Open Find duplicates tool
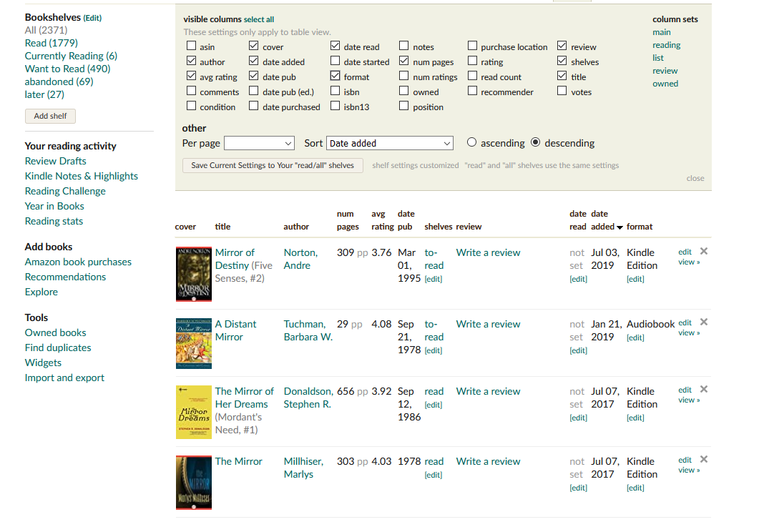This screenshot has height=532, width=759. tap(58, 348)
